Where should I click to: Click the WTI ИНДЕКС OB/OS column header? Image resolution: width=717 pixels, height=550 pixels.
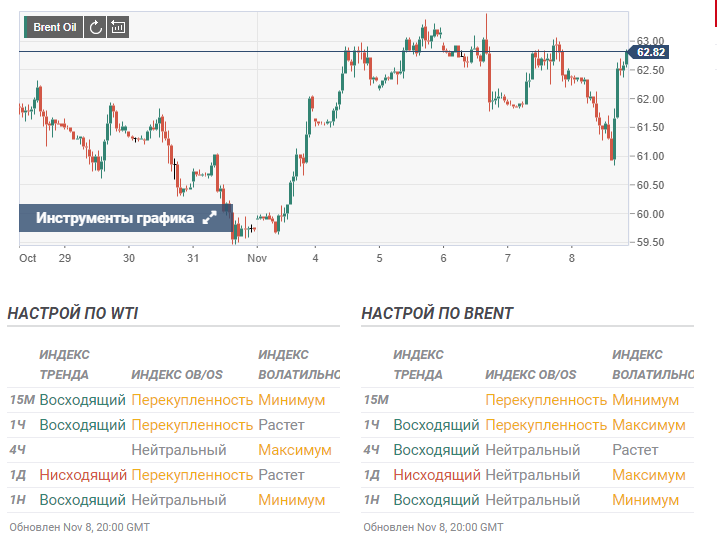(x=177, y=375)
